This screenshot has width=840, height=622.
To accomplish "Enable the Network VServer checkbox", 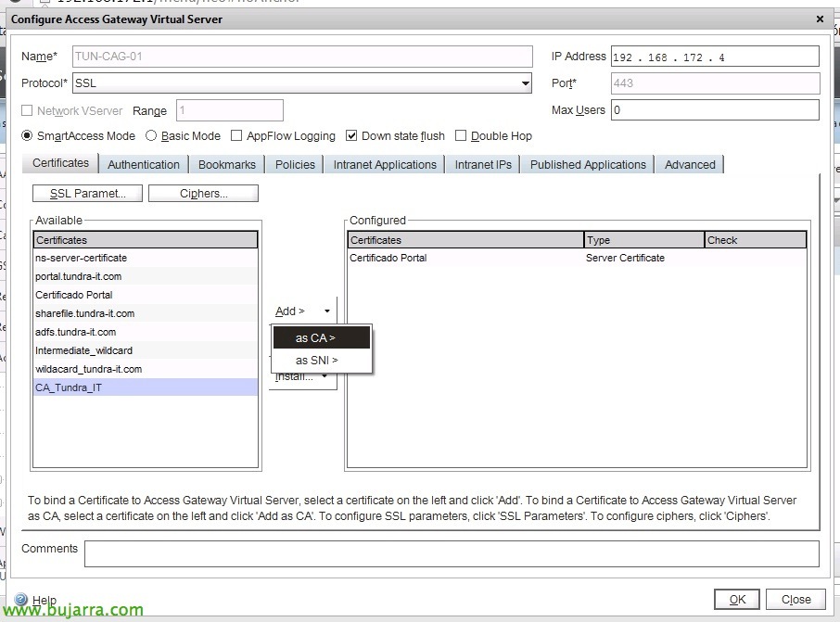I will (x=27, y=110).
